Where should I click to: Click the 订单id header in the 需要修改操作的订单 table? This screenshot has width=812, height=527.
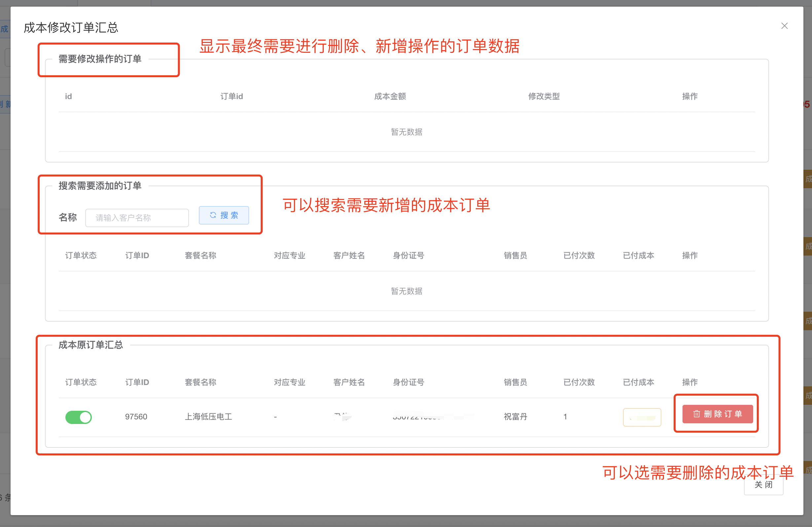[x=232, y=96]
